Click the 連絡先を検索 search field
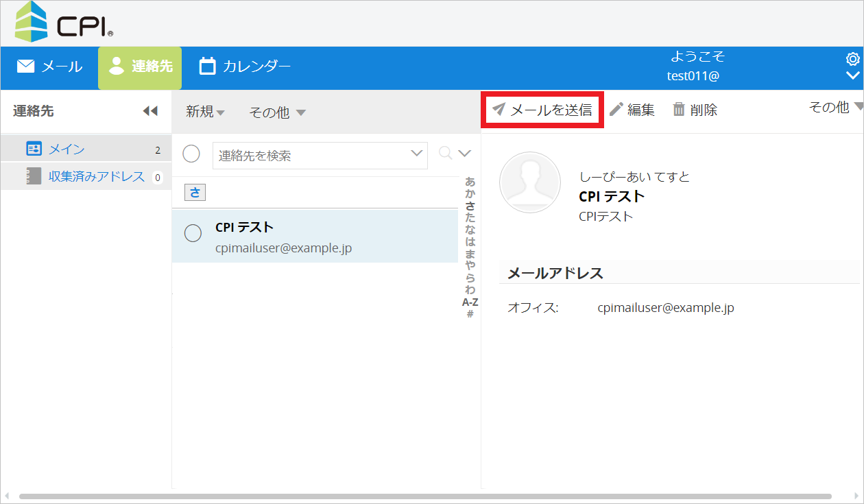 (312, 156)
